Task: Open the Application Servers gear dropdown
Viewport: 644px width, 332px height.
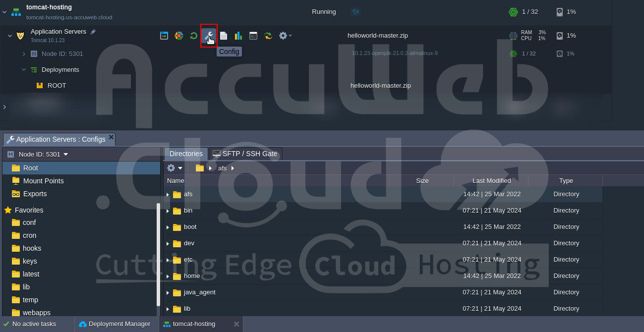Action: 285,36
